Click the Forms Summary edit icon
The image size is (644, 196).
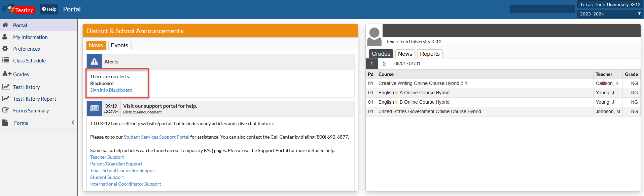click(x=5, y=110)
